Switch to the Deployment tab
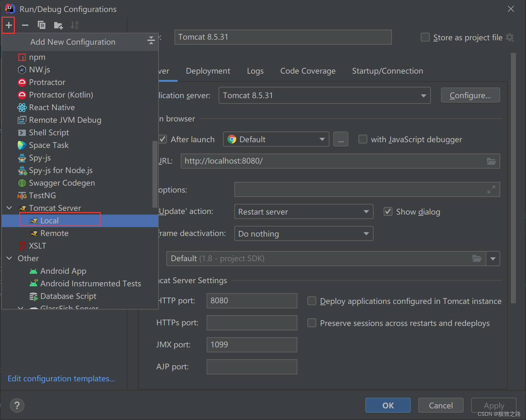The height and width of the screenshot is (420, 526). (x=208, y=71)
